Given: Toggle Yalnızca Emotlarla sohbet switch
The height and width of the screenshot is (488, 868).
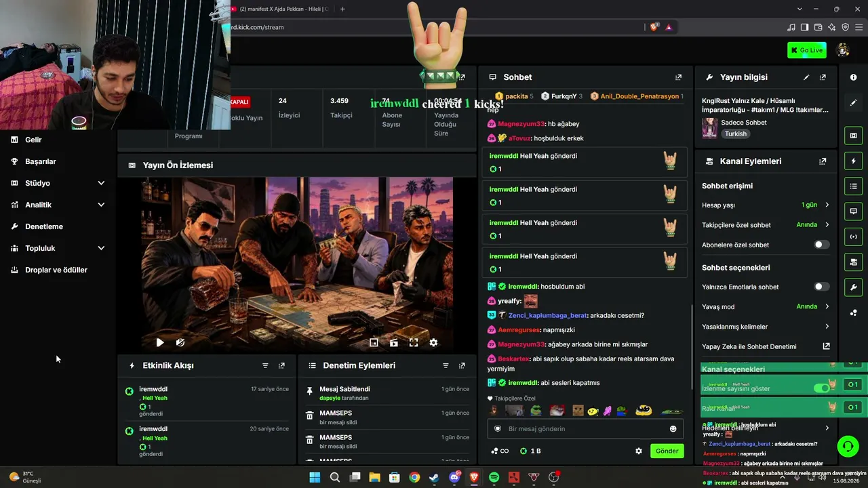Looking at the screenshot, I should (x=821, y=287).
